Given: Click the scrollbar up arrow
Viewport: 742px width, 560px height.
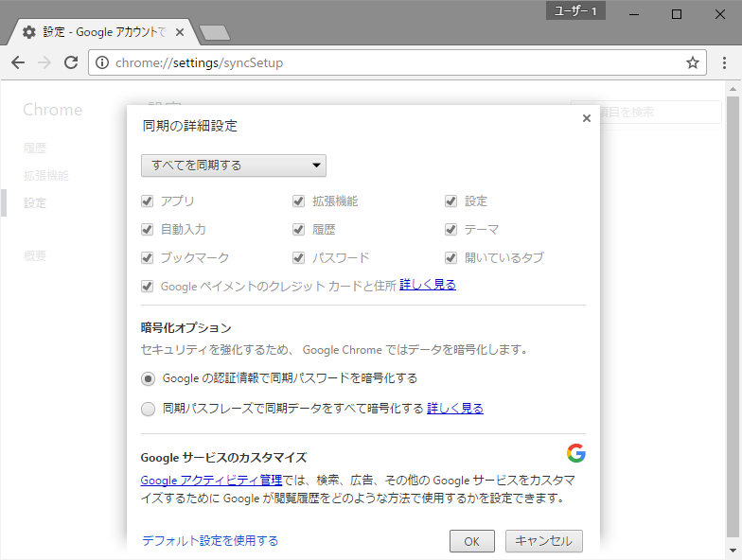Looking at the screenshot, I should (733, 89).
